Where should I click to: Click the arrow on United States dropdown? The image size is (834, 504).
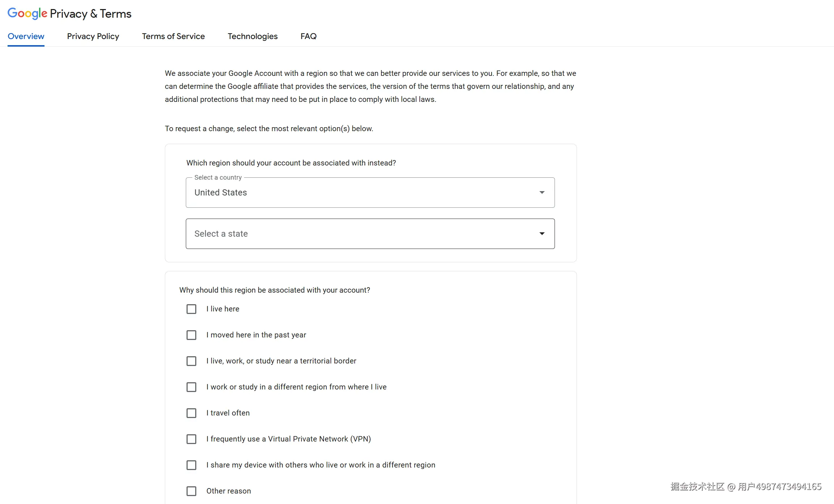tap(542, 193)
